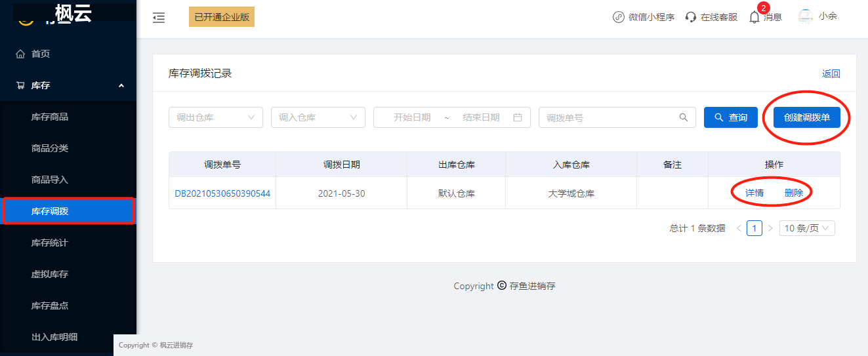Click the 开始日期 field
The width and height of the screenshot is (868, 356).
click(x=412, y=117)
